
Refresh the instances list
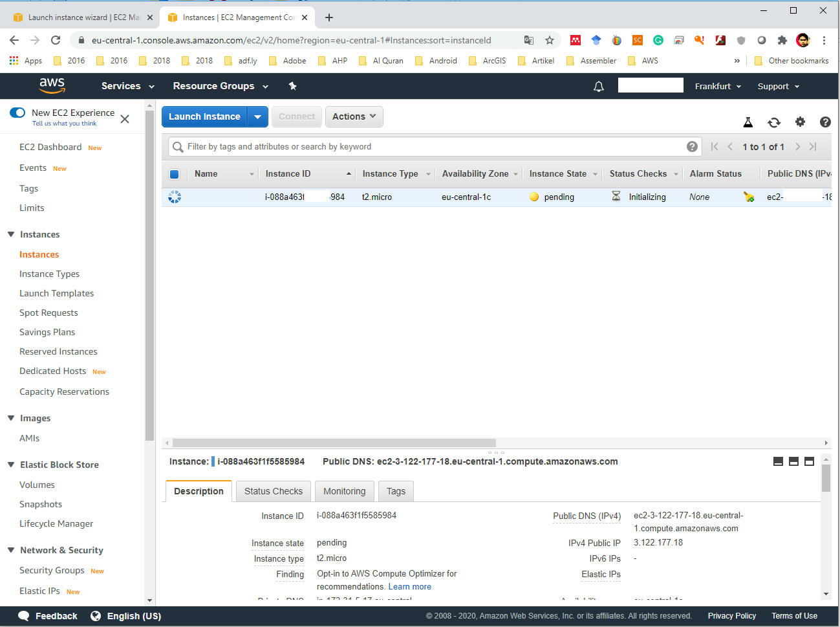tap(774, 122)
